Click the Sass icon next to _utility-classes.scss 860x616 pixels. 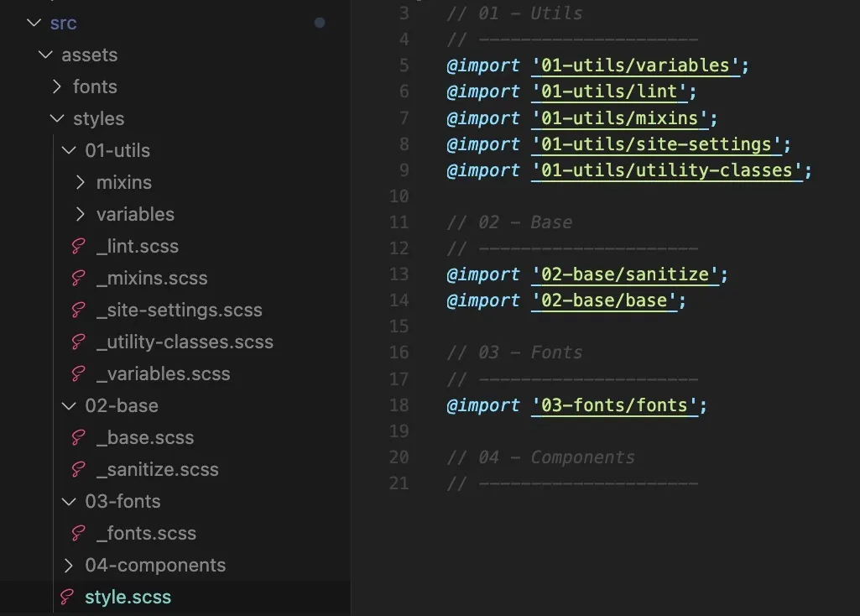pyautogui.click(x=78, y=342)
